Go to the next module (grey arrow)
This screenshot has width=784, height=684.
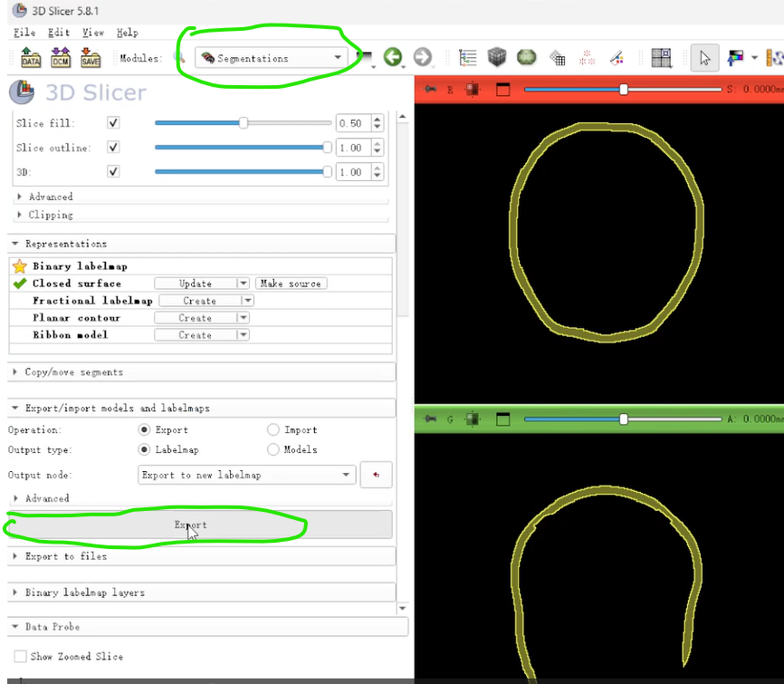point(423,57)
